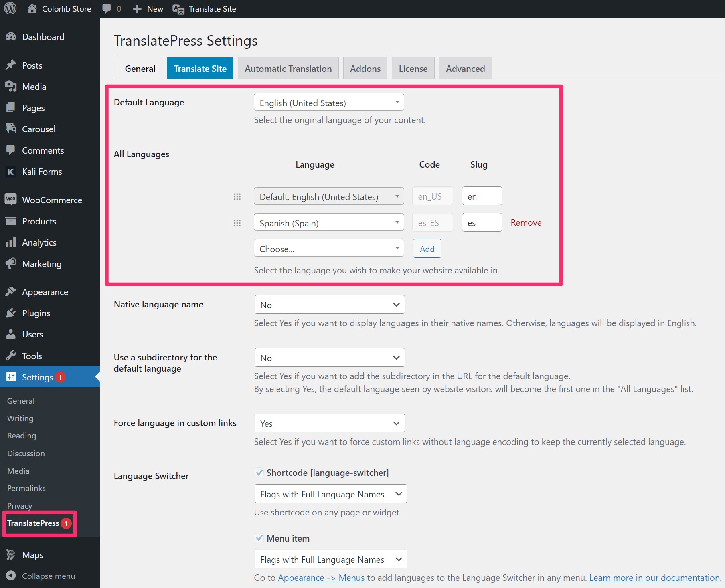Open the Native language name dropdown
The image size is (725, 588).
330,305
